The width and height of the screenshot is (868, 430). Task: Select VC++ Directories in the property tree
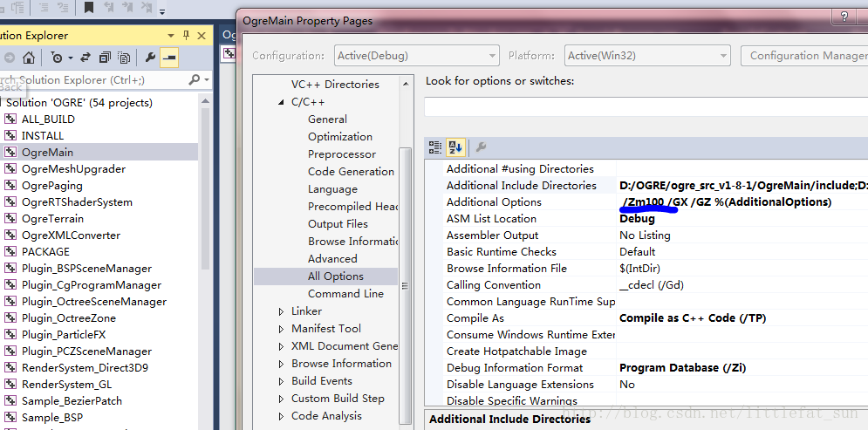pyautogui.click(x=335, y=85)
